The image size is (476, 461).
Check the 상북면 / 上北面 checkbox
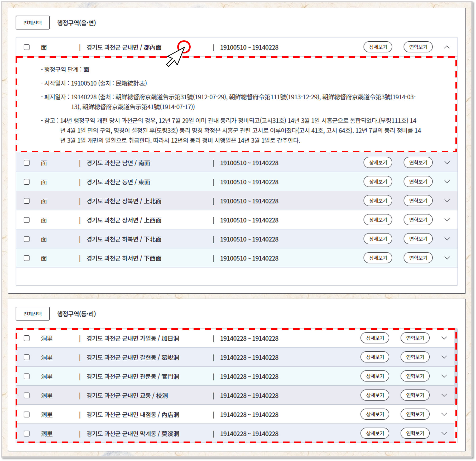tap(27, 201)
